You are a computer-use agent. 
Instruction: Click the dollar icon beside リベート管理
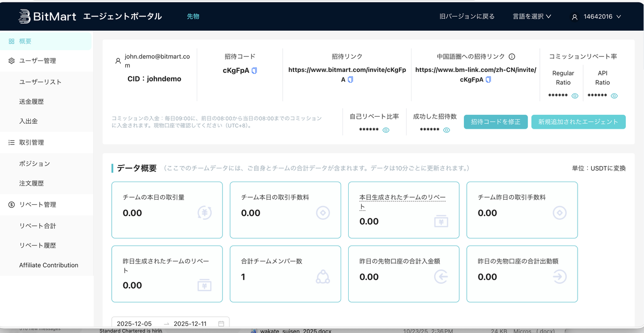(12, 205)
